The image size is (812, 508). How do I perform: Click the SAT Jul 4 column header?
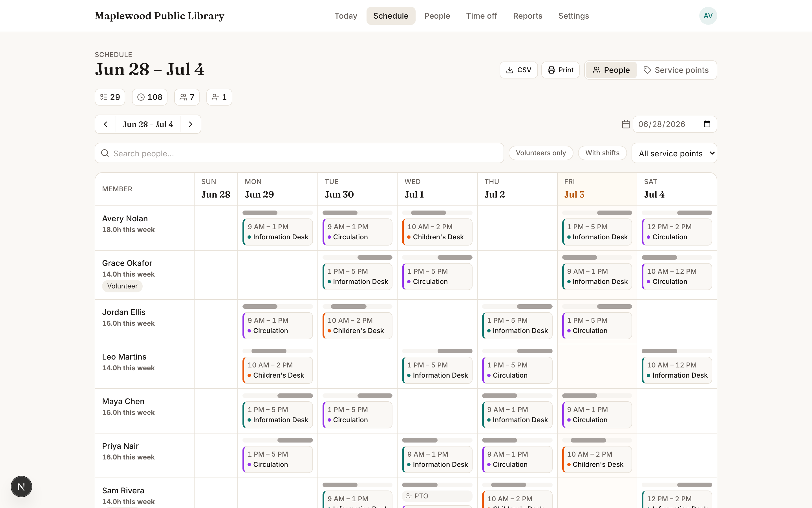pyautogui.click(x=677, y=189)
